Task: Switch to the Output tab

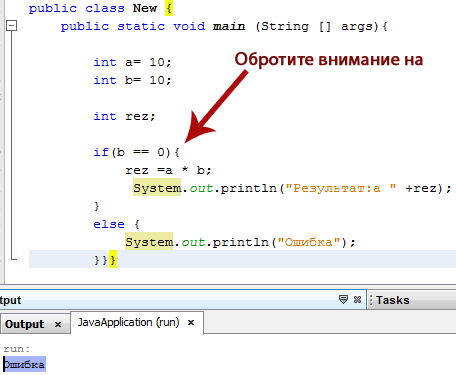Action: point(25,324)
